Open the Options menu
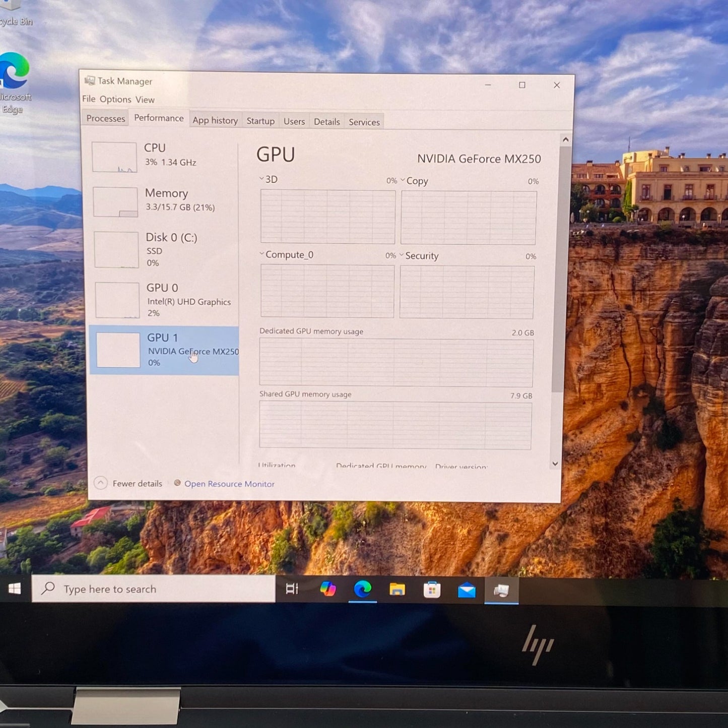 [x=115, y=99]
